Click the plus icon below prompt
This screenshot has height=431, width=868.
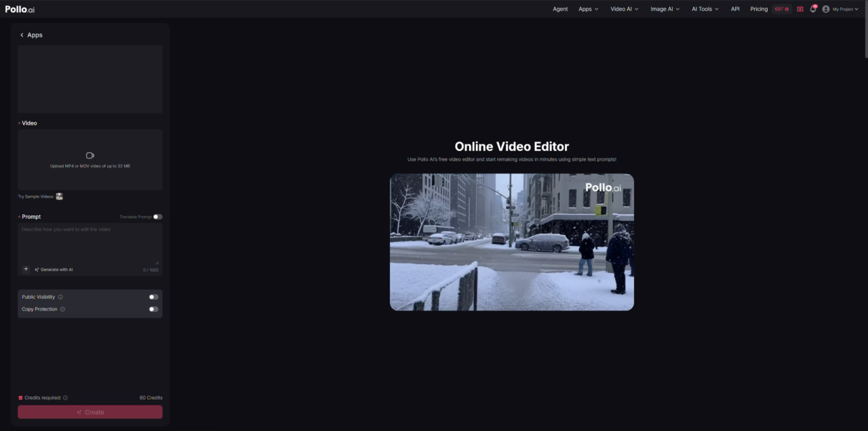[x=26, y=269]
